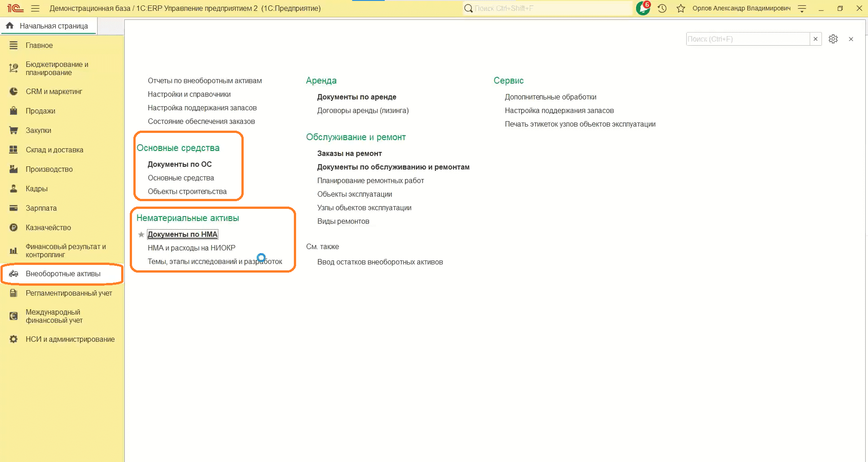Open Виды ремонтов

pyautogui.click(x=343, y=221)
